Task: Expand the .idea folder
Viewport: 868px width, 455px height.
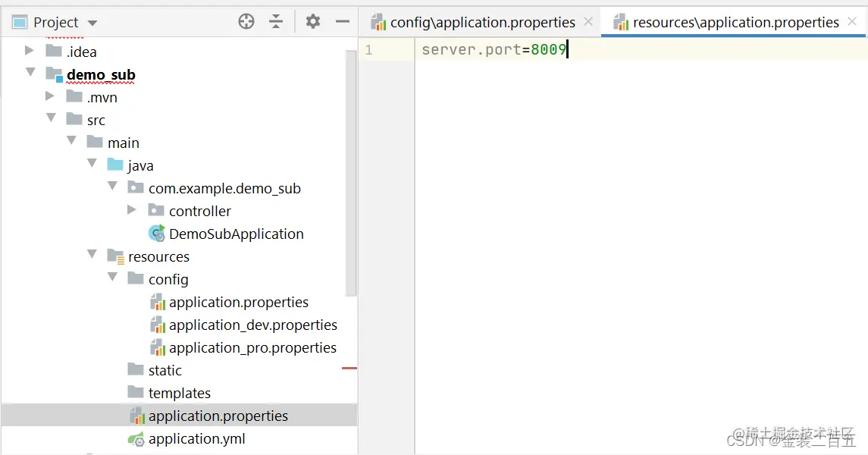Action: pos(29,51)
